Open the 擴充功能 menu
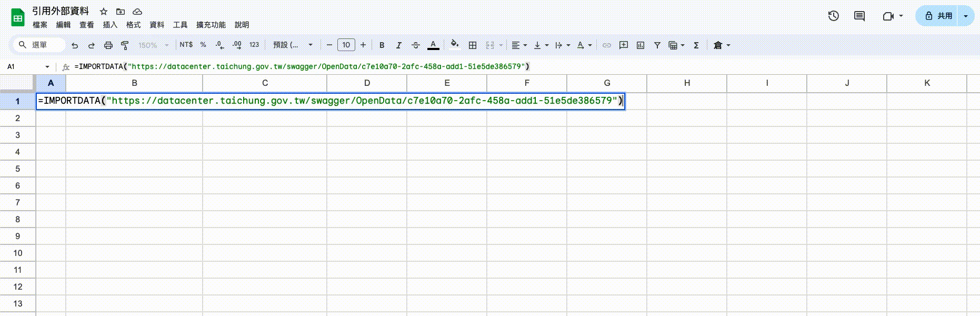Image resolution: width=980 pixels, height=316 pixels. click(211, 25)
